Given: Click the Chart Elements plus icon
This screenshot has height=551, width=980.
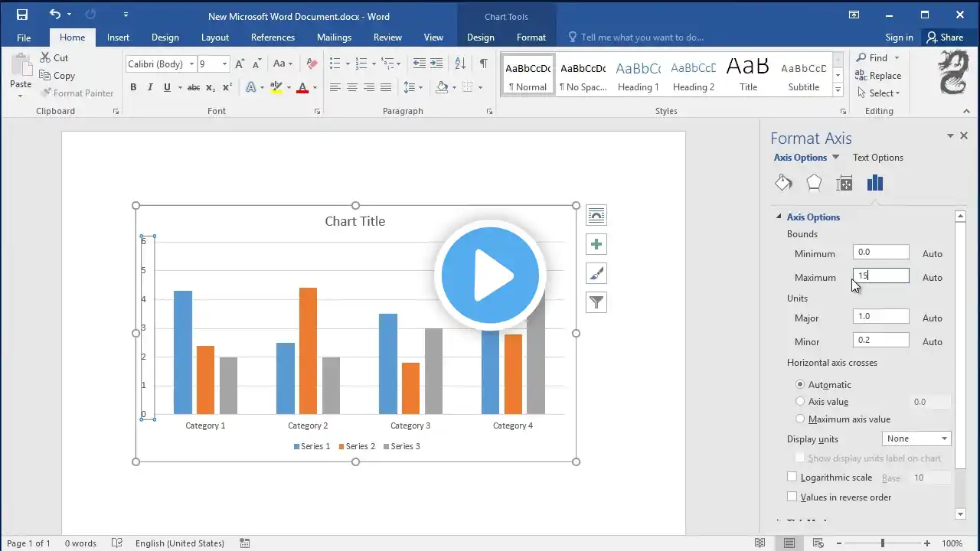Looking at the screenshot, I should (596, 244).
